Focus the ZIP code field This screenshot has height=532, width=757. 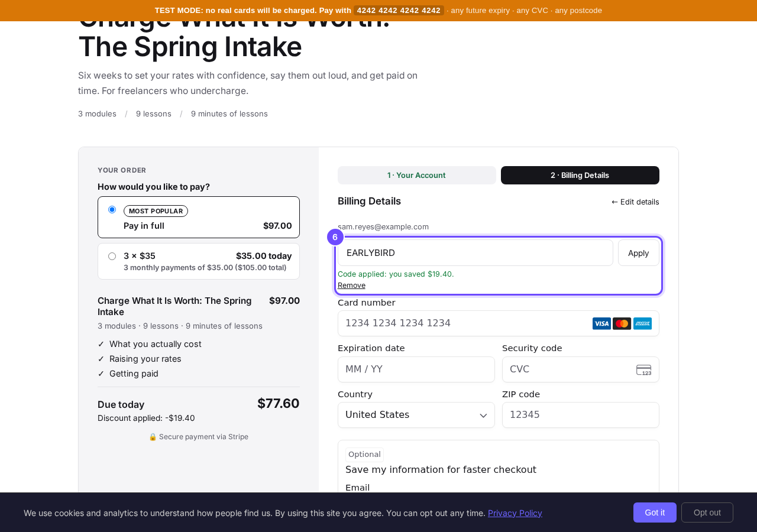581,415
